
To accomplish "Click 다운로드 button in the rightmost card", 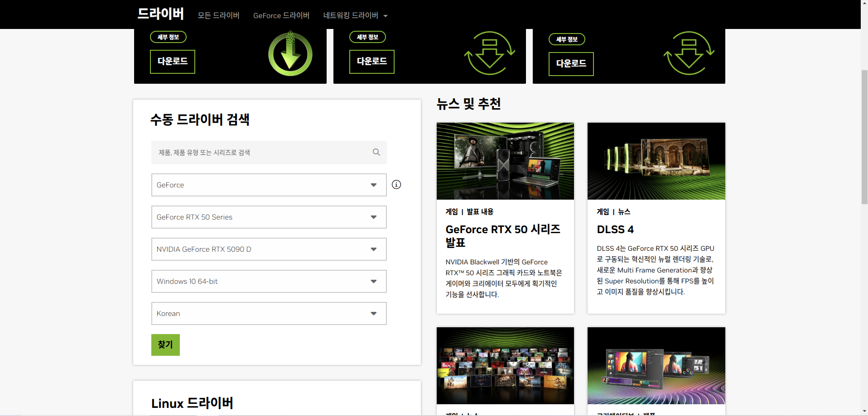I will coord(571,64).
